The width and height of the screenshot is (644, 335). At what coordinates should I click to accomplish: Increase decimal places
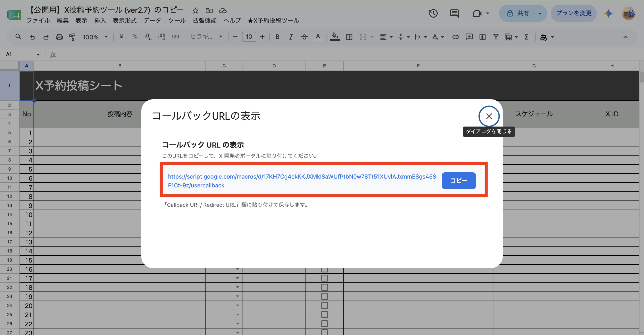162,37
